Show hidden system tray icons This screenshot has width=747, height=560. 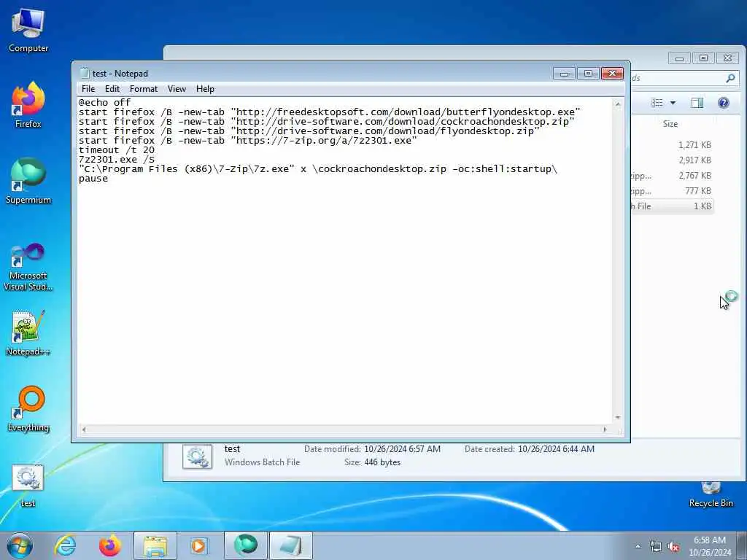click(x=638, y=546)
